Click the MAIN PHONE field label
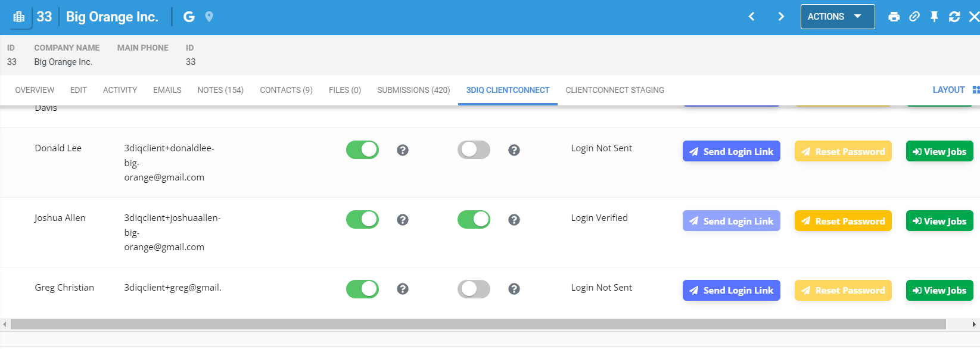Viewport: 980px width, 349px height. coord(143,48)
